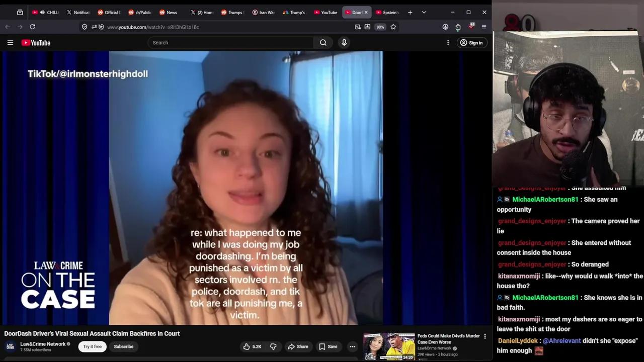
Task: Click the YouTube search magnifier button
Action: coord(323,43)
